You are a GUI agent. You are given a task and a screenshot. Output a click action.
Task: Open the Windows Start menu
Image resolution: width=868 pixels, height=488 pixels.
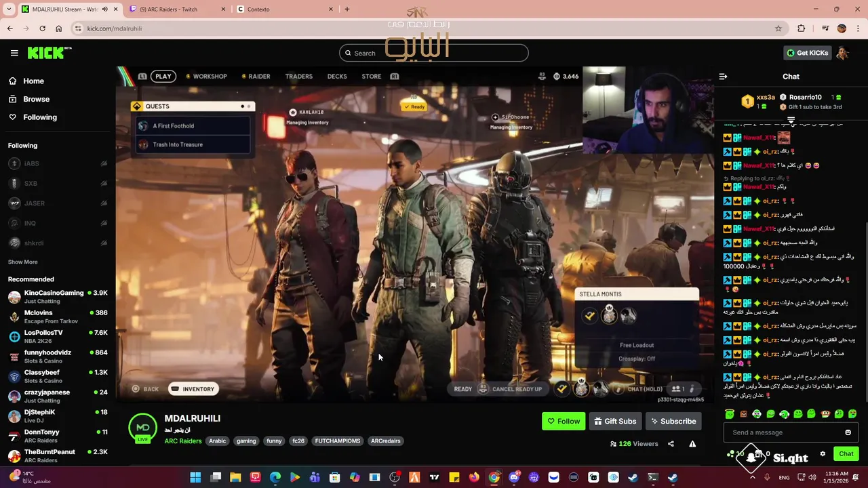pos(195,477)
